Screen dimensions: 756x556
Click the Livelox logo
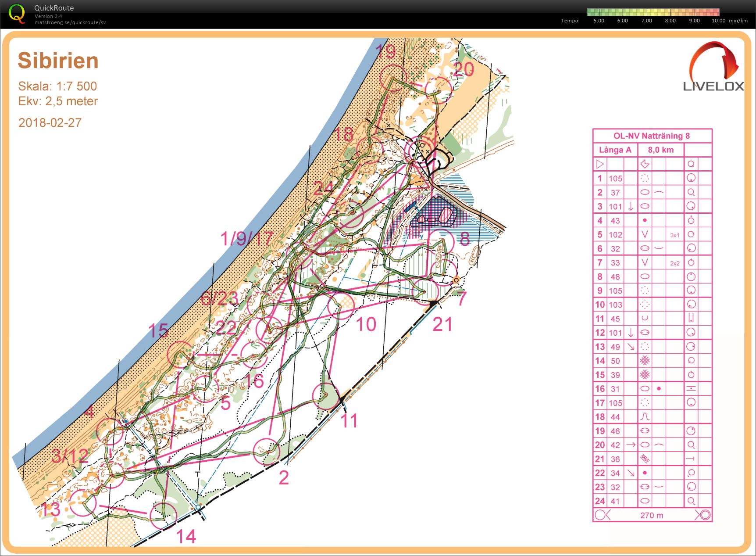(x=714, y=67)
